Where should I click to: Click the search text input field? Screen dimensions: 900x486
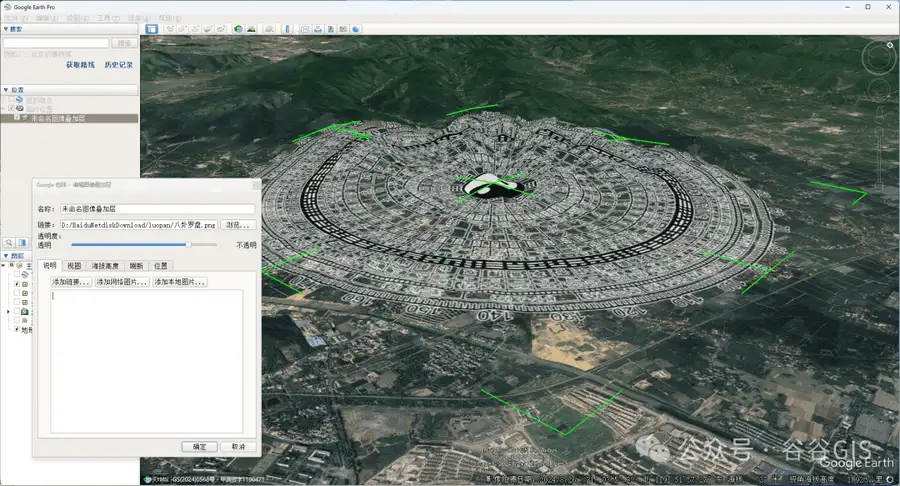tap(56, 43)
